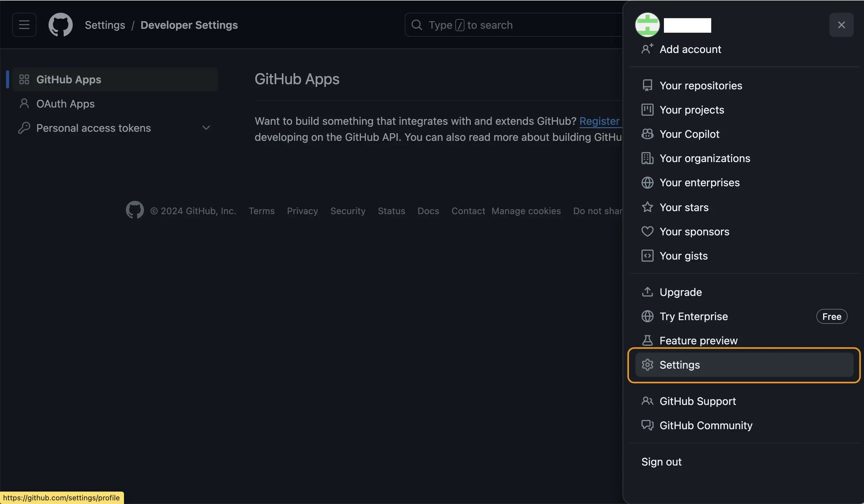Viewport: 864px width, 504px height.
Task: Open Your projects menu item
Action: (x=744, y=110)
